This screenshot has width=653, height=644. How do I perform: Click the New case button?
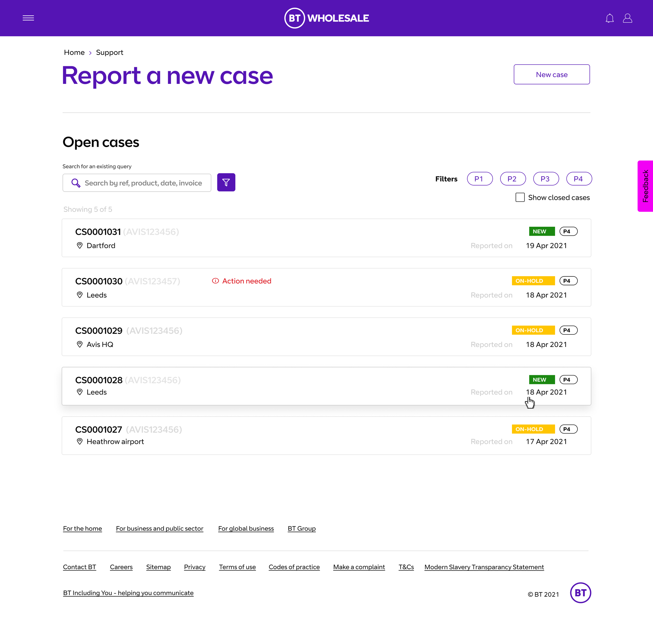pyautogui.click(x=552, y=74)
